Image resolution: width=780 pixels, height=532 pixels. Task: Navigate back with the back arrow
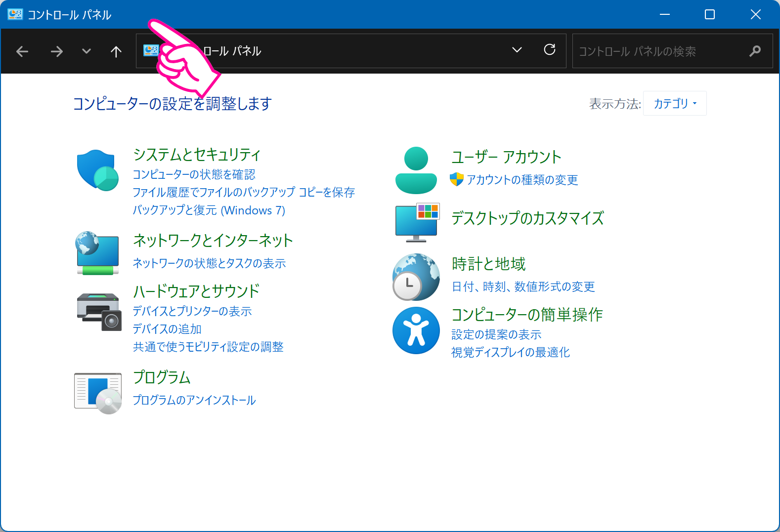[22, 51]
